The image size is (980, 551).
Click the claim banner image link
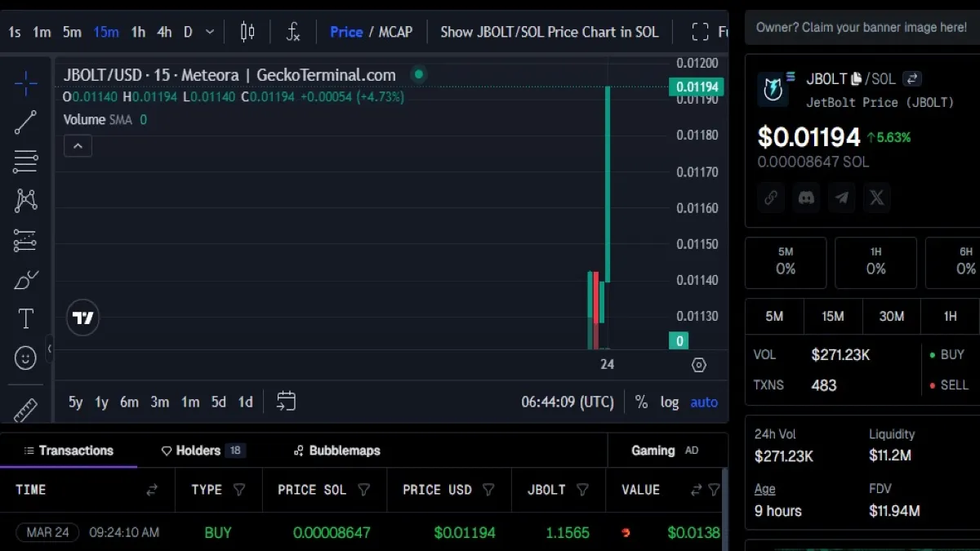pyautogui.click(x=862, y=27)
